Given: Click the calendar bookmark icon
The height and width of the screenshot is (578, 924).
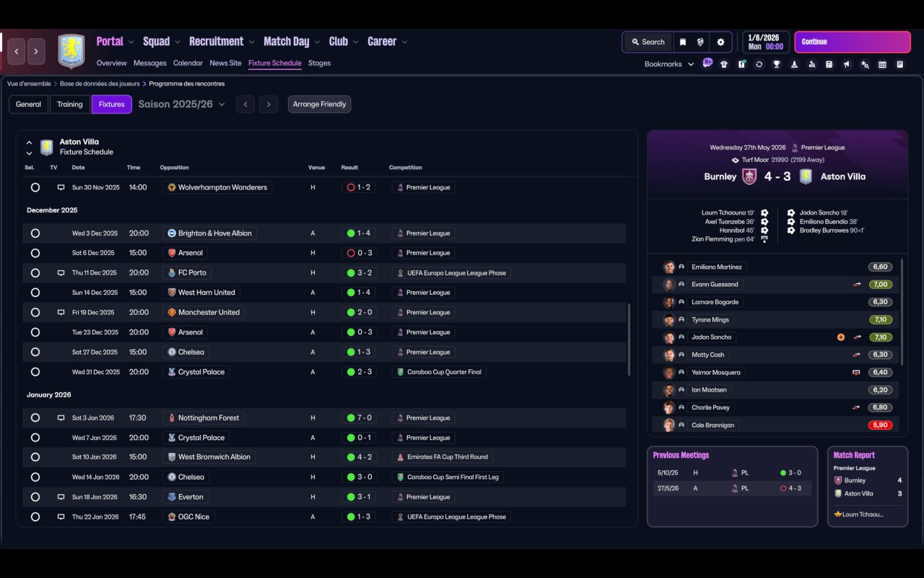Looking at the screenshot, I should tap(882, 64).
